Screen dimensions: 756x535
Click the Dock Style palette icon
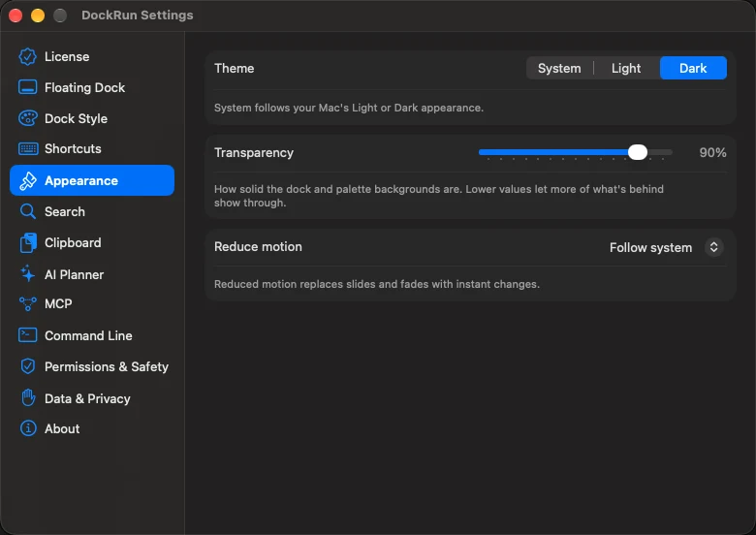coord(27,118)
